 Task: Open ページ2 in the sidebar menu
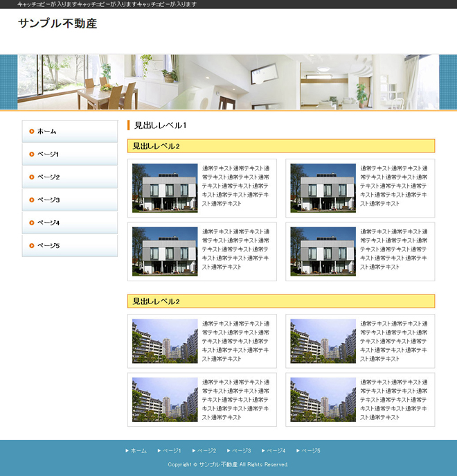[x=70, y=177]
